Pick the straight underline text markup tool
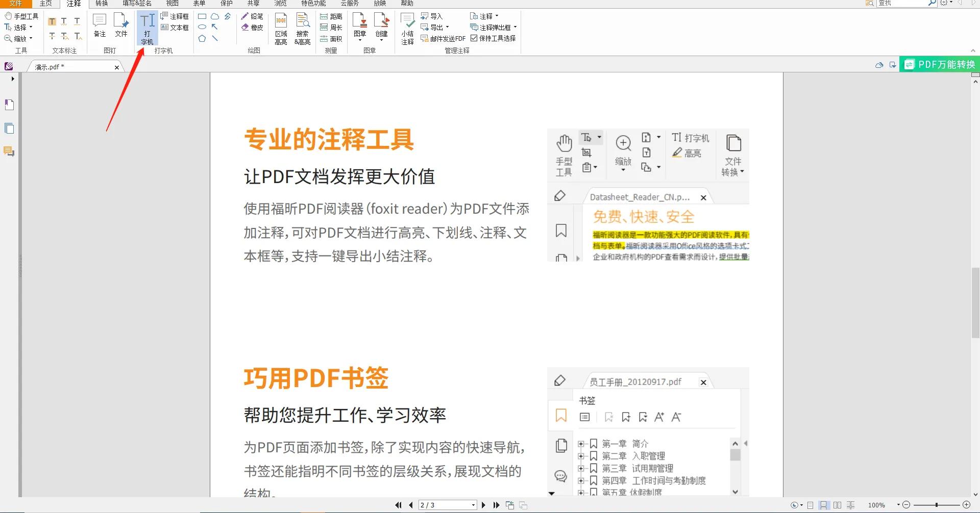 (x=77, y=21)
